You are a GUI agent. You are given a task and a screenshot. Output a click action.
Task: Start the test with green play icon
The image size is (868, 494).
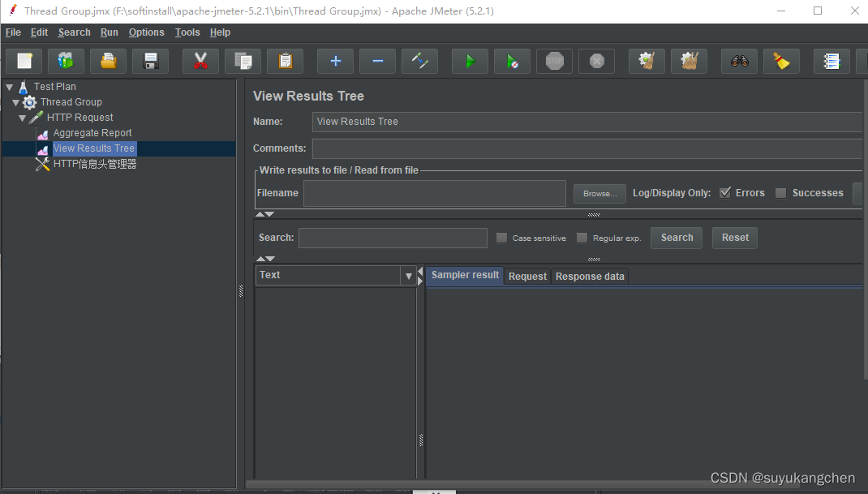[x=470, y=61]
